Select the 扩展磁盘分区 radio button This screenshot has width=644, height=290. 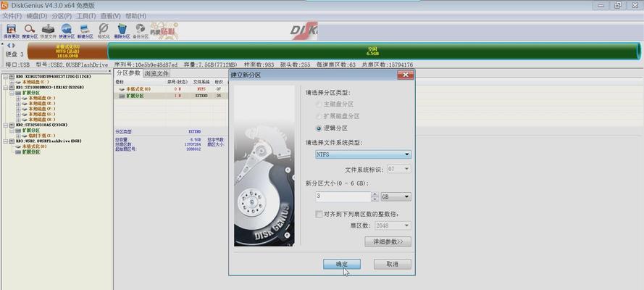coord(319,116)
